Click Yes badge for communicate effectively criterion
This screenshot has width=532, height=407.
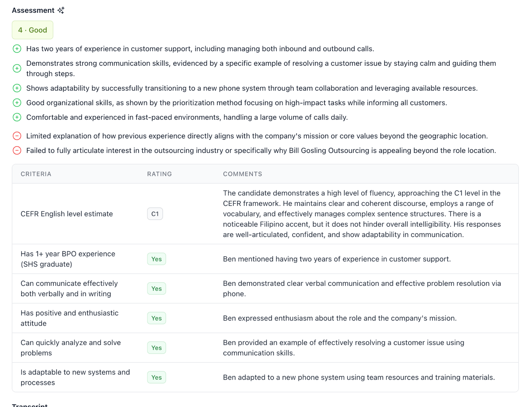click(157, 289)
